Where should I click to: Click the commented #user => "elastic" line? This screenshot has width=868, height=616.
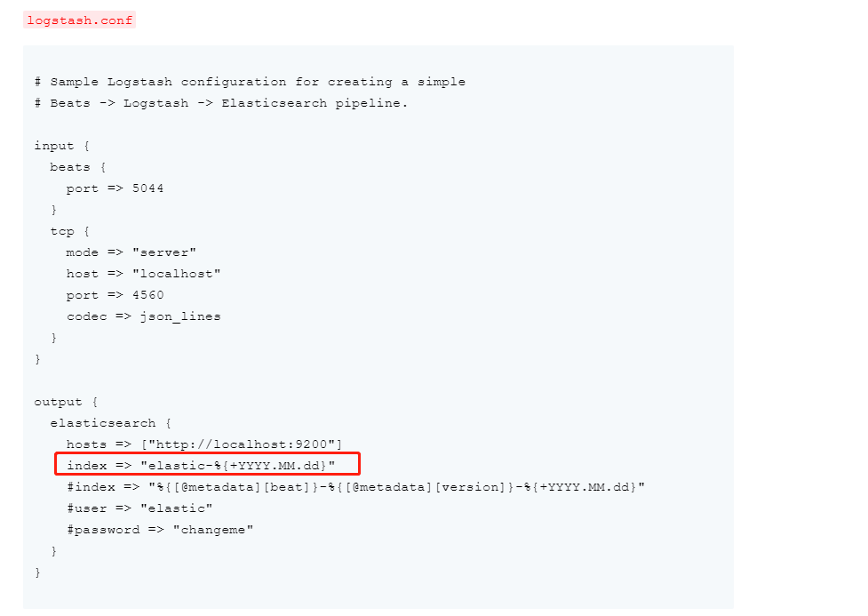coord(139,508)
